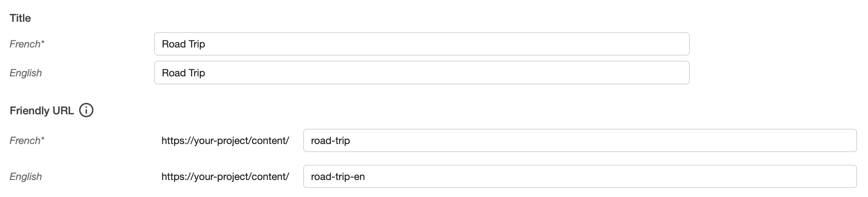Click the word "URL" in Friendly URL heading

(x=63, y=111)
